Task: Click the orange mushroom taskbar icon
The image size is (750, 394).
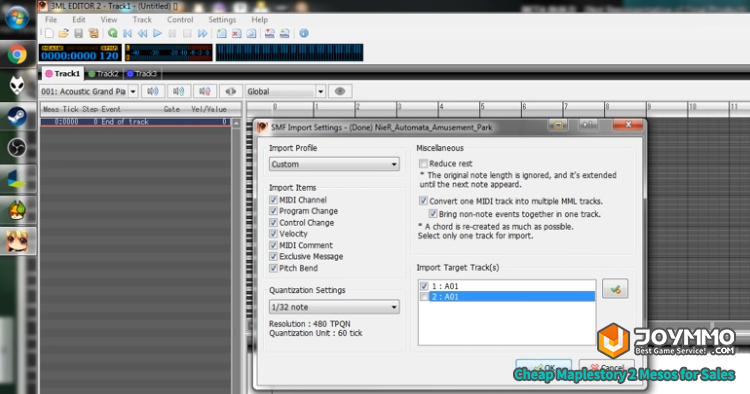Action: 17,210
